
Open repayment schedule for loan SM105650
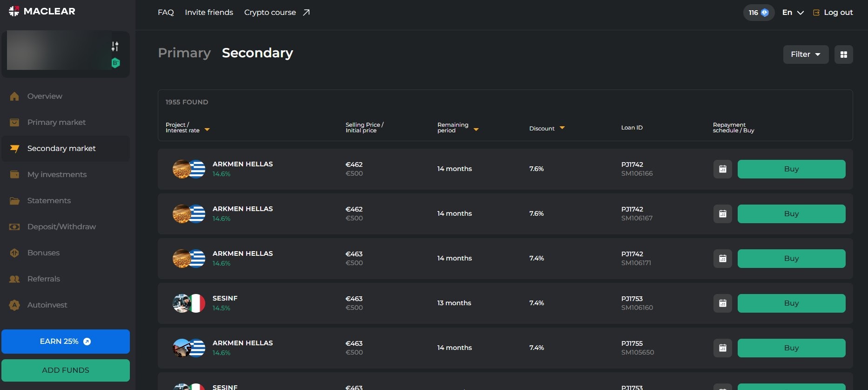pyautogui.click(x=723, y=348)
